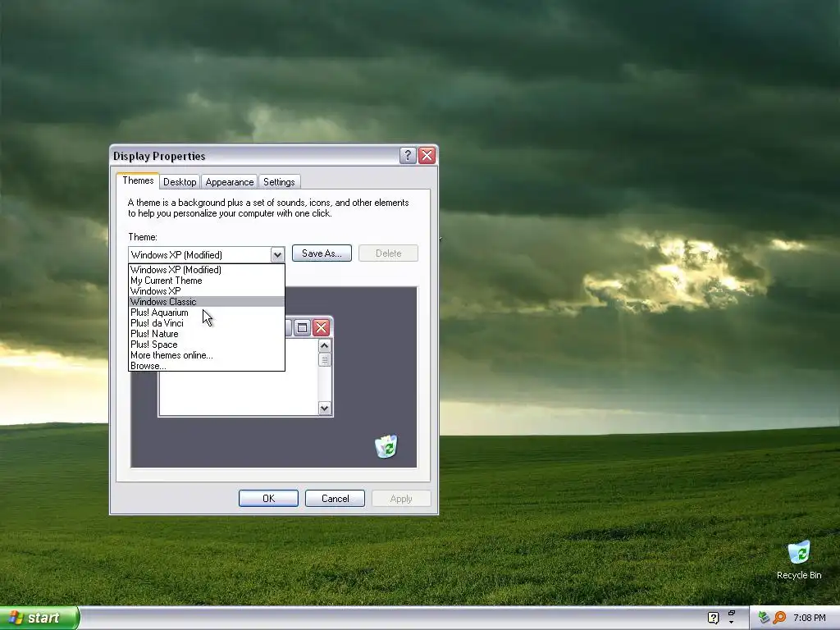Choose Browse... in the theme list
This screenshot has width=840, height=630.
pos(206,366)
